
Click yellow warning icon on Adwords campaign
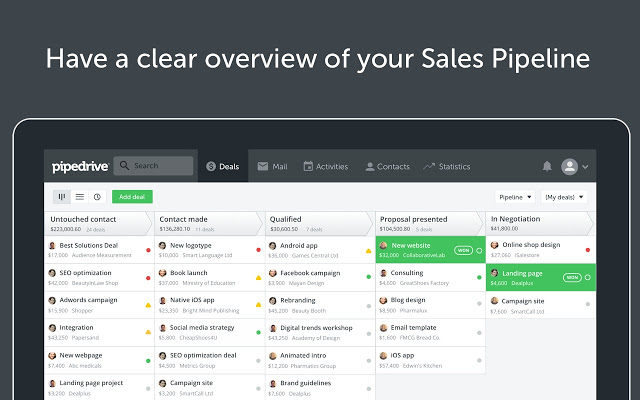(148, 305)
